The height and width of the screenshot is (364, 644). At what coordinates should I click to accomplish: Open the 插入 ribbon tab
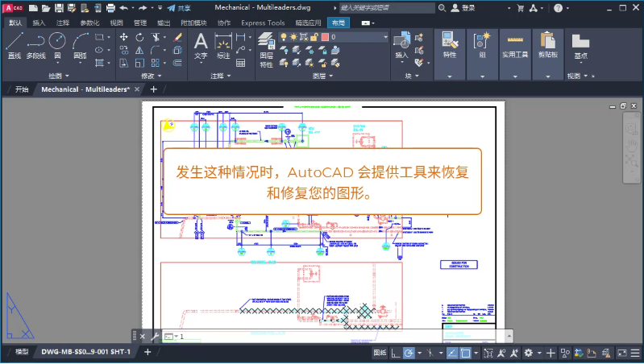39,23
